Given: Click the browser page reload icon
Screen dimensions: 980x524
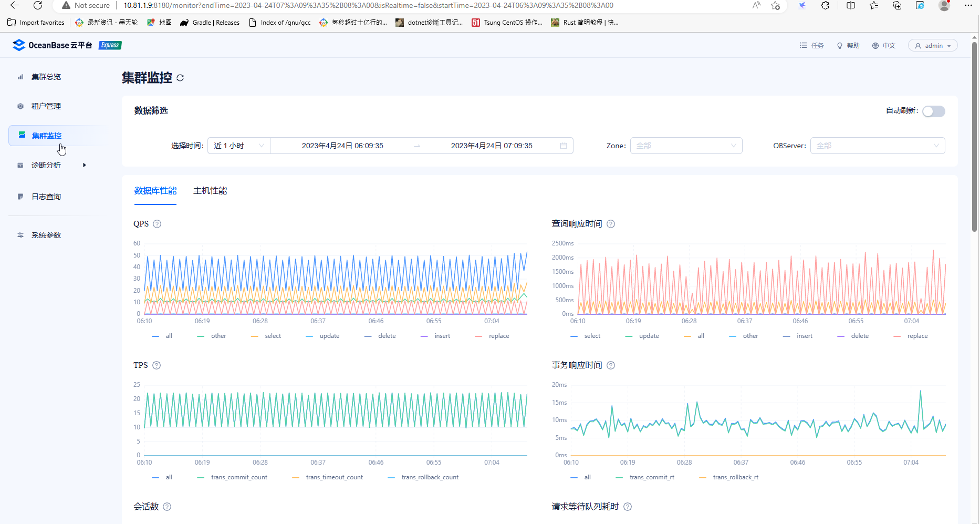Looking at the screenshot, I should [x=38, y=5].
